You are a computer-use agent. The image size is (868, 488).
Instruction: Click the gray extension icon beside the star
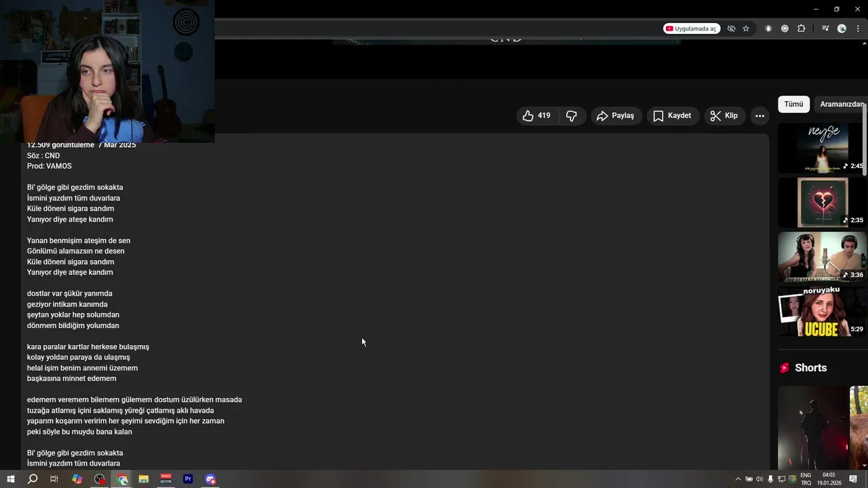768,28
